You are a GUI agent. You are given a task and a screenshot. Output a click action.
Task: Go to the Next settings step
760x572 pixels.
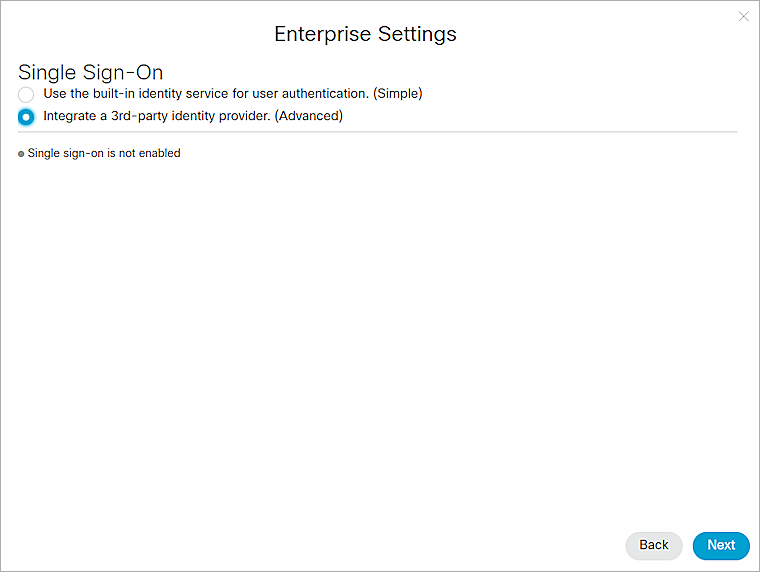[x=721, y=545]
